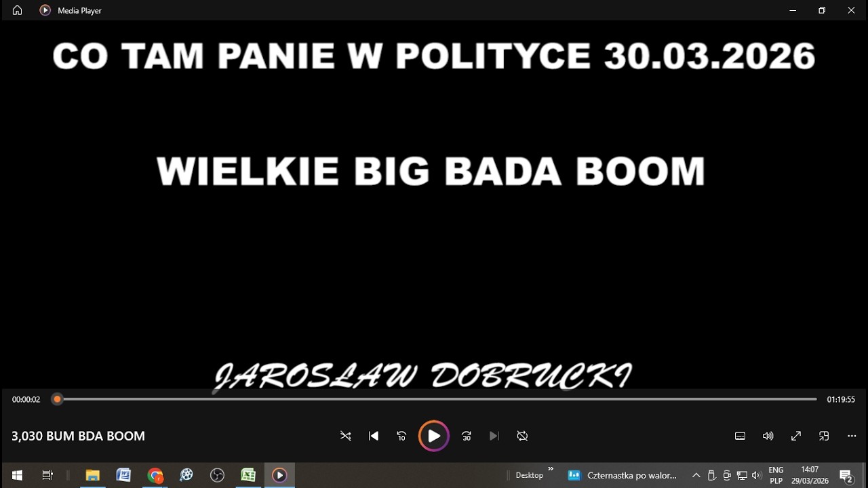Open Czternastka po walor... taskbar item

(x=623, y=475)
